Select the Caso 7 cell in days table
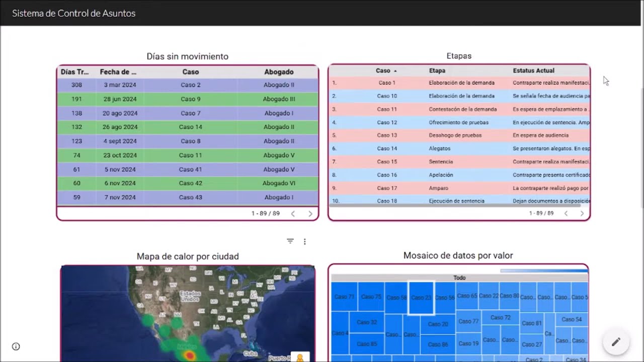The height and width of the screenshot is (362, 644). click(x=191, y=113)
